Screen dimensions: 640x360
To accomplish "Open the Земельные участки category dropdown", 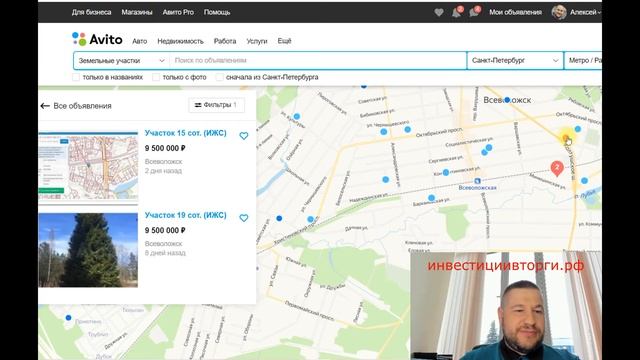I will (x=121, y=61).
